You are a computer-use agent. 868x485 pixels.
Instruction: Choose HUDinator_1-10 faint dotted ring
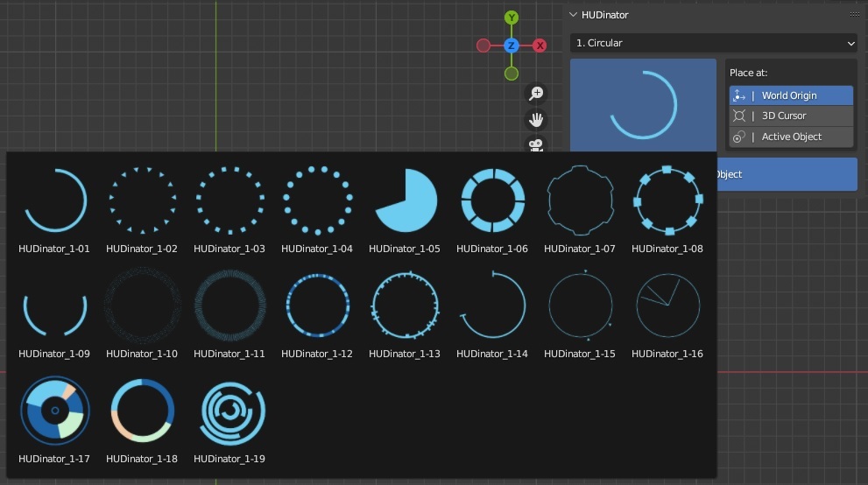pos(142,306)
